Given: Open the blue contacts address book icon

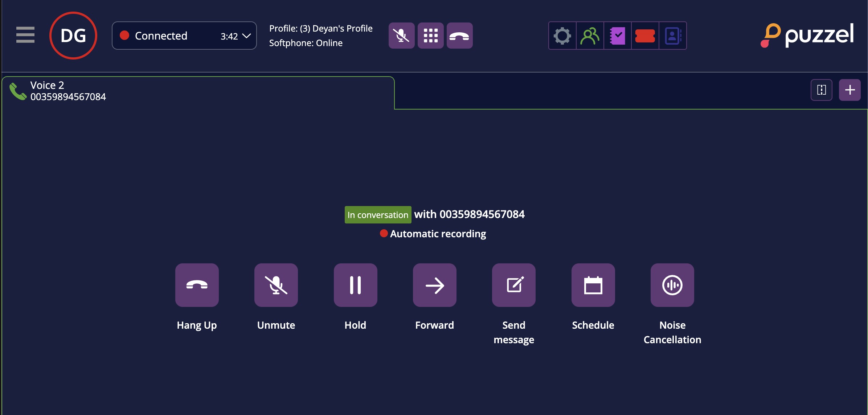Looking at the screenshot, I should point(673,36).
